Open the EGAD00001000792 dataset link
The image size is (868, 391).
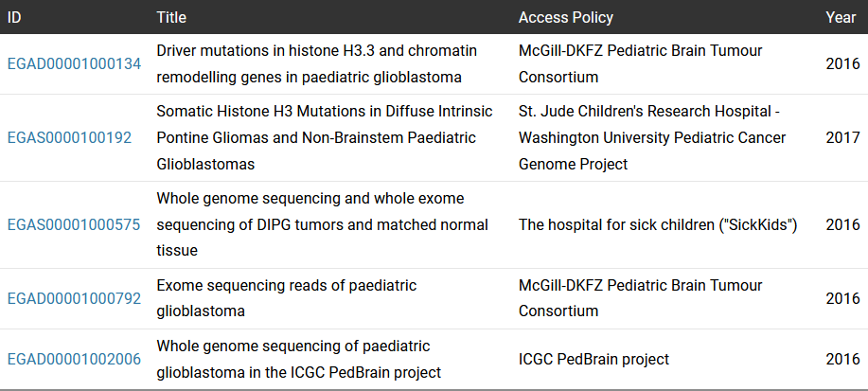(x=74, y=298)
